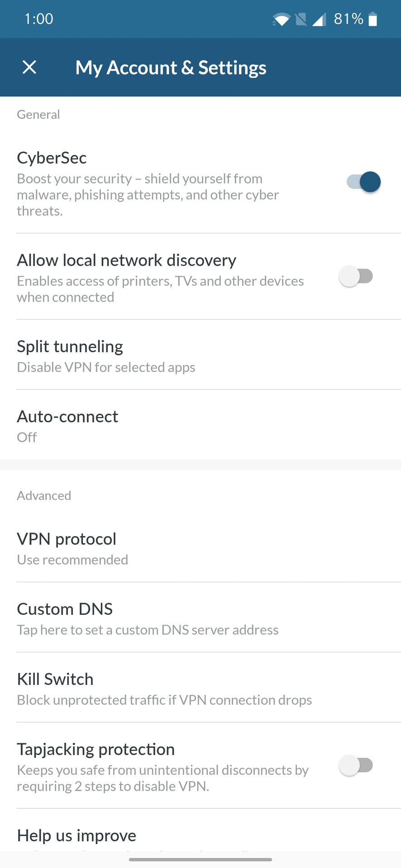Tap the Tapjacking protection description text
The width and height of the screenshot is (401, 868).
click(162, 778)
